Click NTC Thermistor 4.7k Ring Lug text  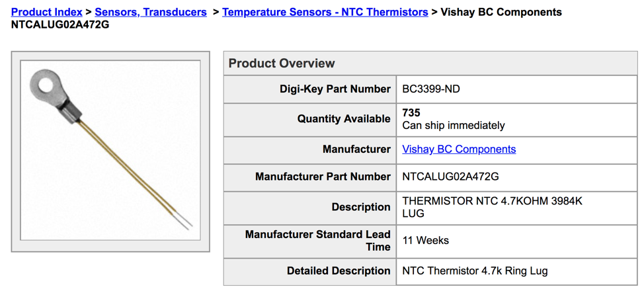pos(475,271)
